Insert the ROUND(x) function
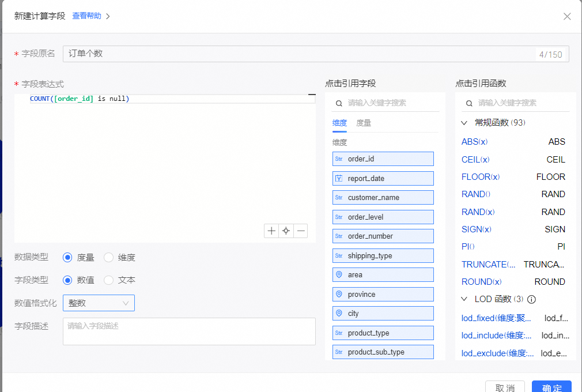 coord(482,282)
